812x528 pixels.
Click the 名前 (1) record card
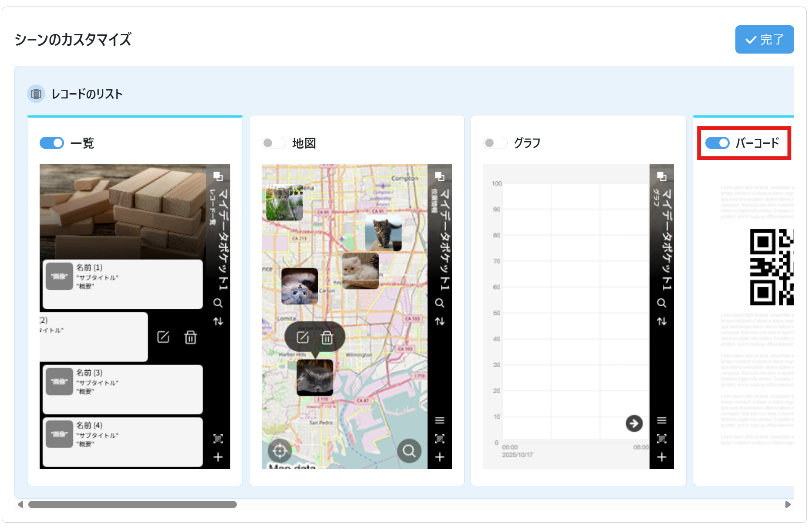pos(123,284)
